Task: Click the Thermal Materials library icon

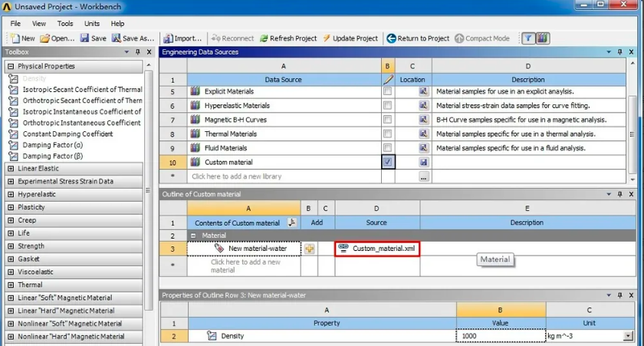Action: 195,133
